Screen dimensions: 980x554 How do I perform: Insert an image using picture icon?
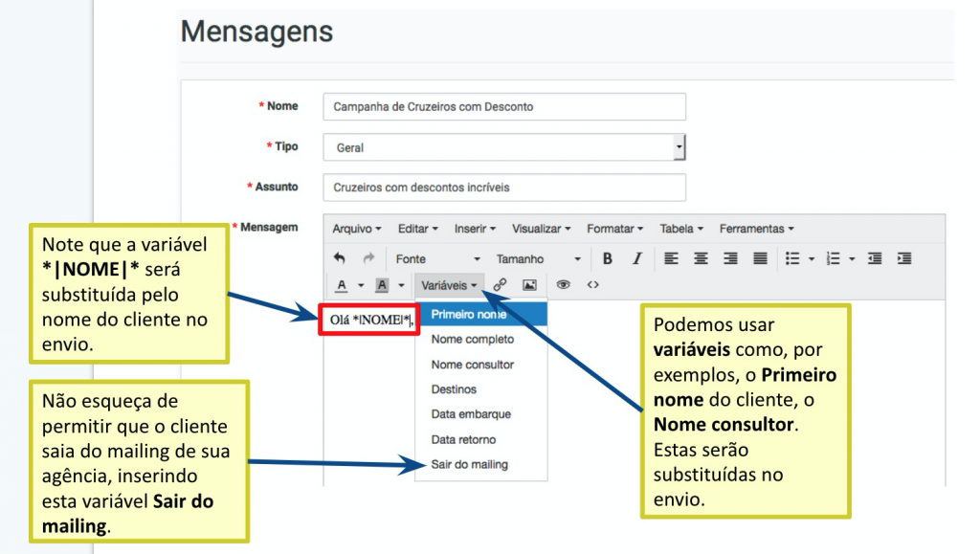click(529, 285)
